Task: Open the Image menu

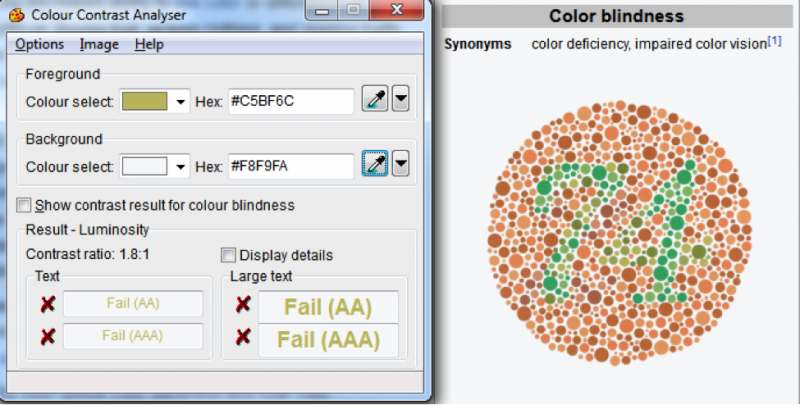Action: point(99,44)
